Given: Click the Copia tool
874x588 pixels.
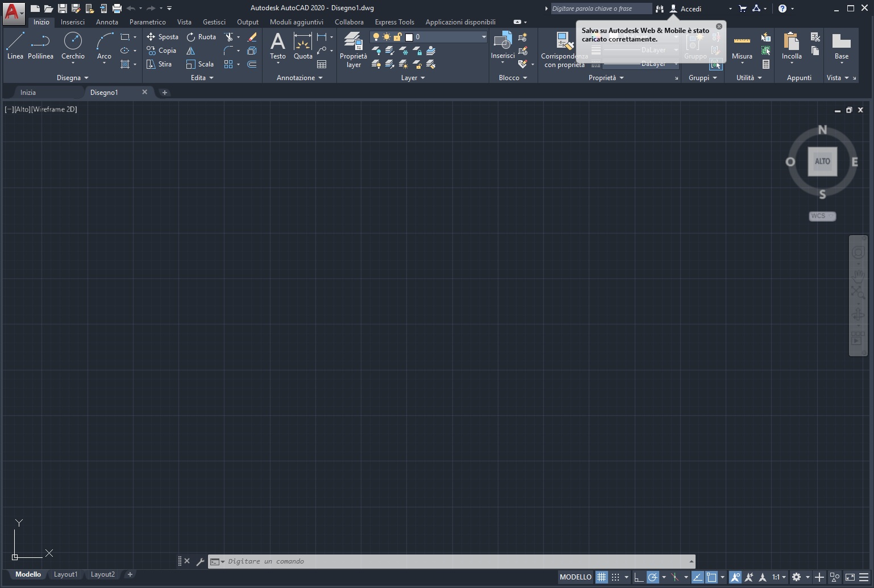Looking at the screenshot, I should click(x=161, y=51).
